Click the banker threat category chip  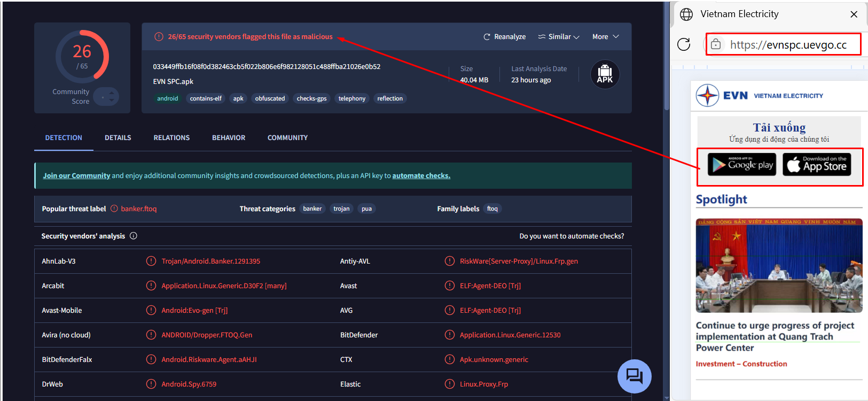[x=312, y=209]
